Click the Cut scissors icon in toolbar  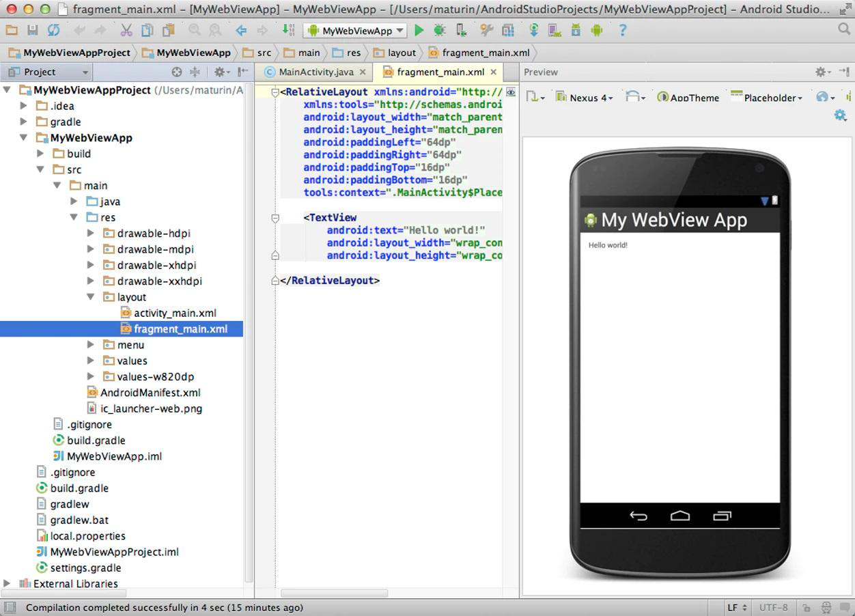pyautogui.click(x=126, y=30)
